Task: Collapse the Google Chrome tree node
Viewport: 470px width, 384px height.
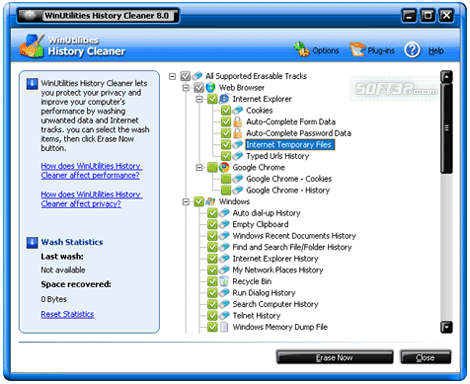Action: (199, 167)
